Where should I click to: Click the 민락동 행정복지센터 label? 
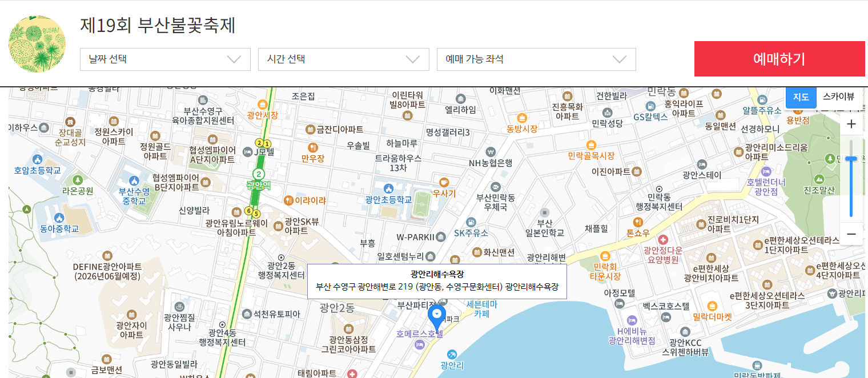click(659, 202)
